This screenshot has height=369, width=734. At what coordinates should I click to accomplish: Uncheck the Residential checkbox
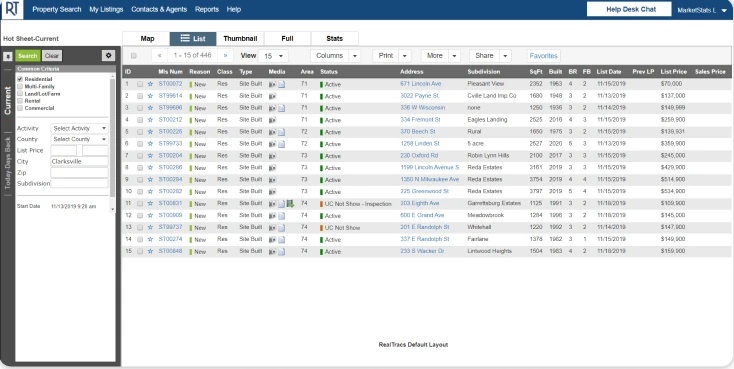pyautogui.click(x=20, y=79)
